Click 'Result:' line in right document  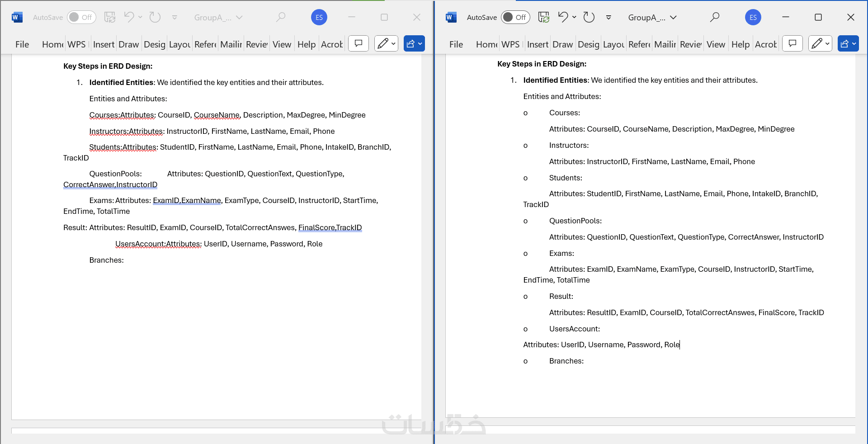click(x=561, y=296)
